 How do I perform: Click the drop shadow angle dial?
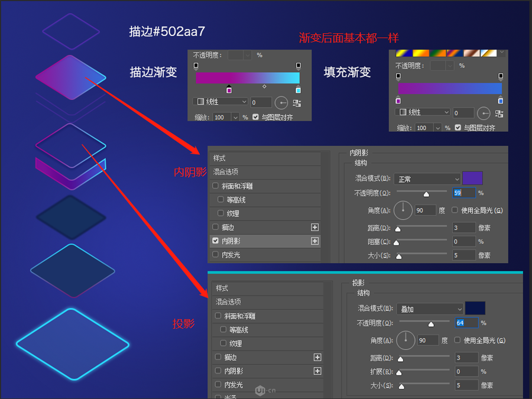coord(405,340)
